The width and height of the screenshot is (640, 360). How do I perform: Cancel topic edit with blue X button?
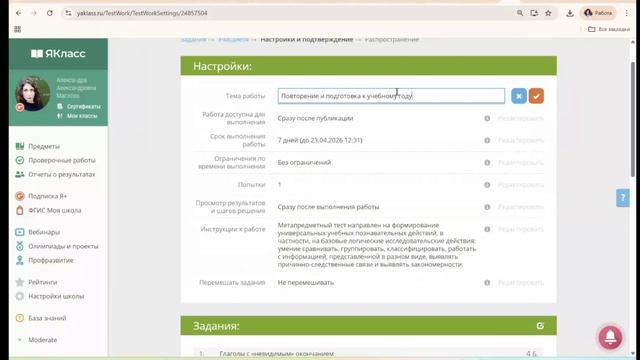519,96
